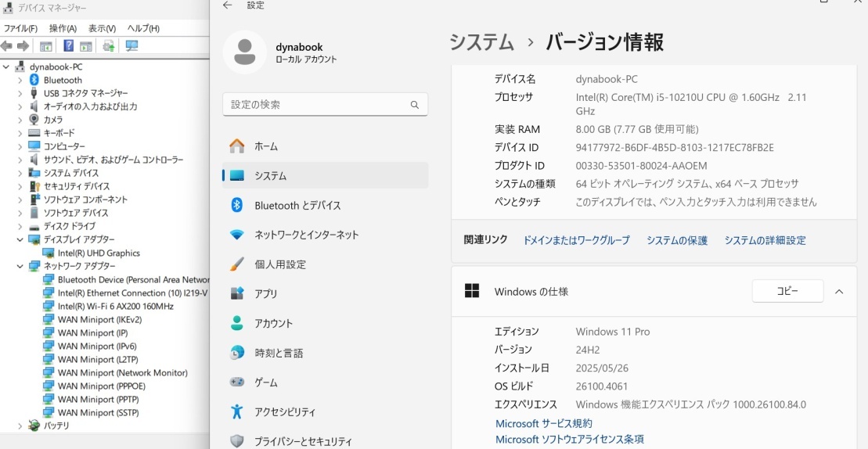Click the blue Help question-mark toolbar icon

point(69,46)
